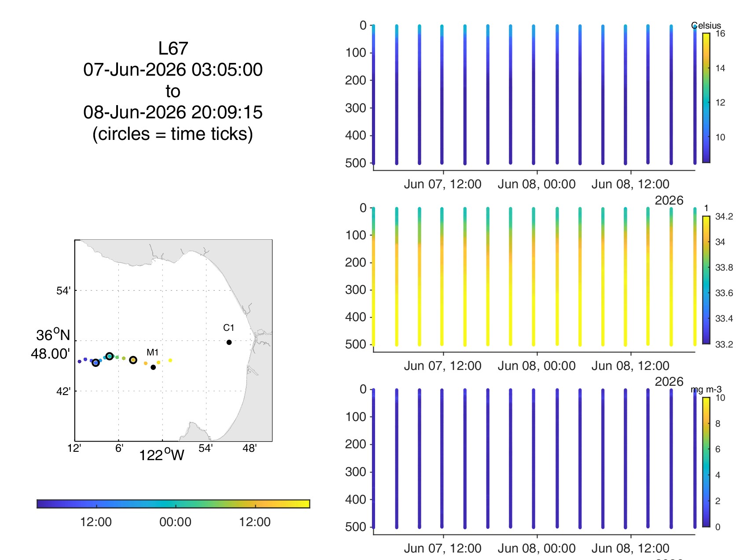Click the easternmost yellow track dot

pos(170,361)
